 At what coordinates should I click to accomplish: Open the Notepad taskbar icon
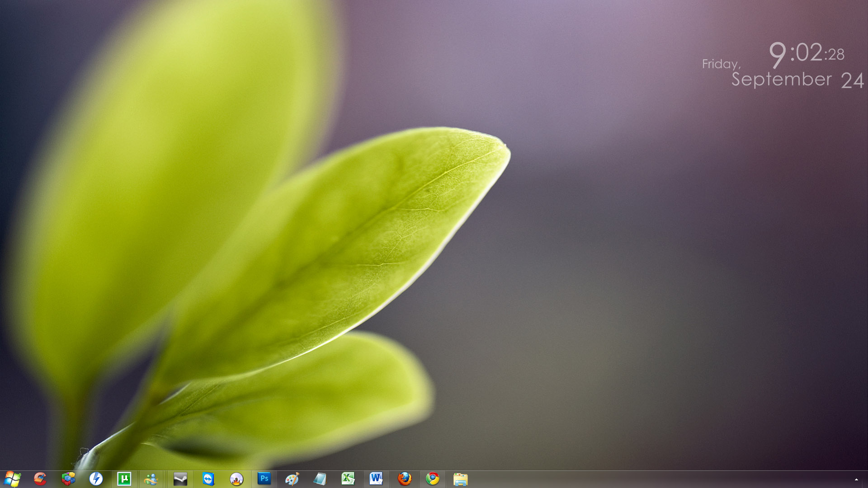pyautogui.click(x=320, y=479)
